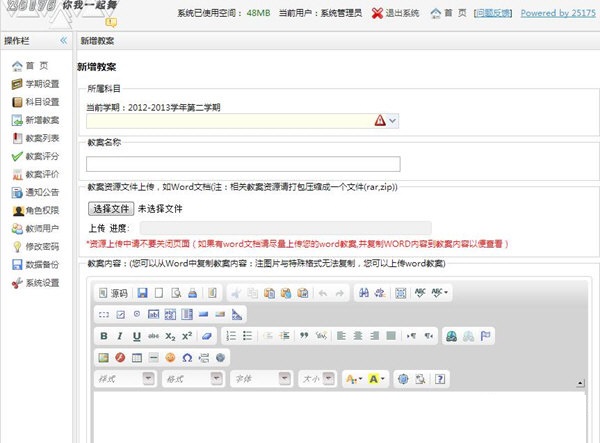The height and width of the screenshot is (443, 600).
Task: Insert an anchor with the flag icon
Action: pos(485,336)
